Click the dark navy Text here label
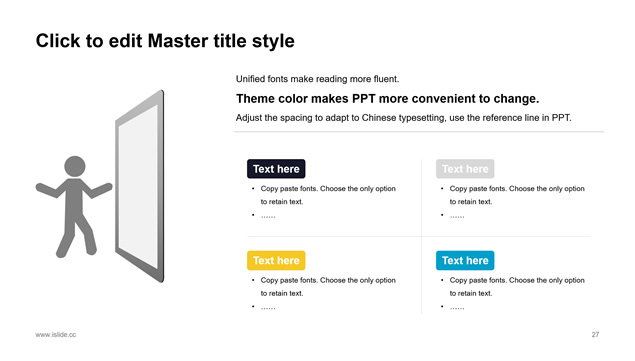The image size is (635, 361). click(276, 169)
